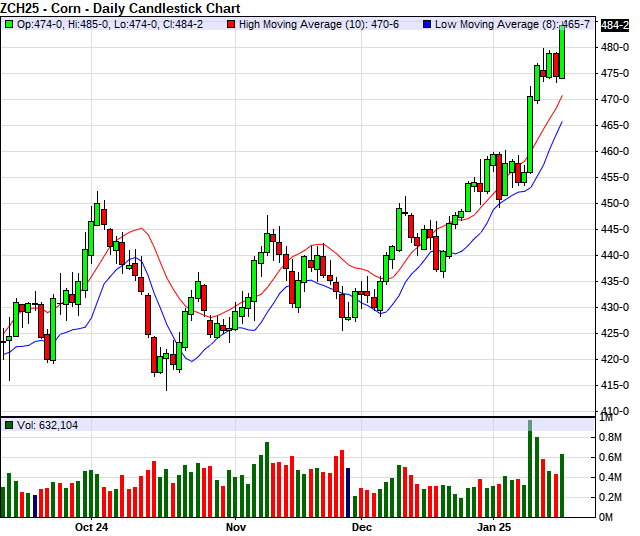Click the Oct 24 date axis label
This screenshot has height=536, width=640.
click(91, 526)
